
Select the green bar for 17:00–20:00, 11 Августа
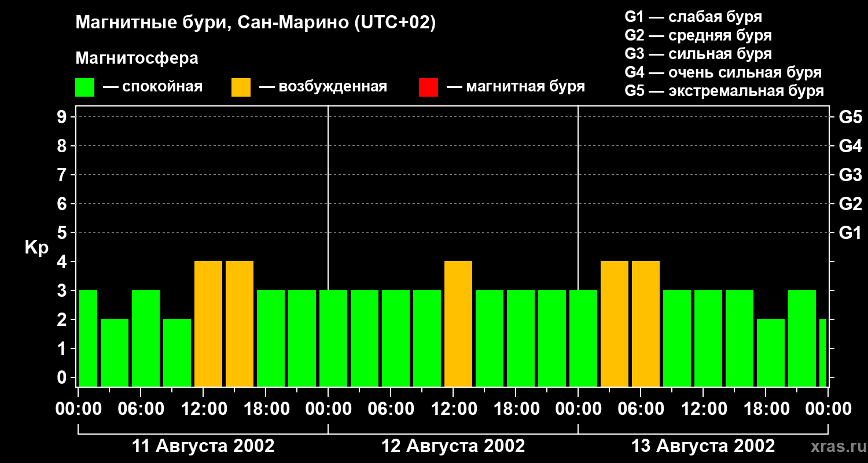tap(271, 338)
